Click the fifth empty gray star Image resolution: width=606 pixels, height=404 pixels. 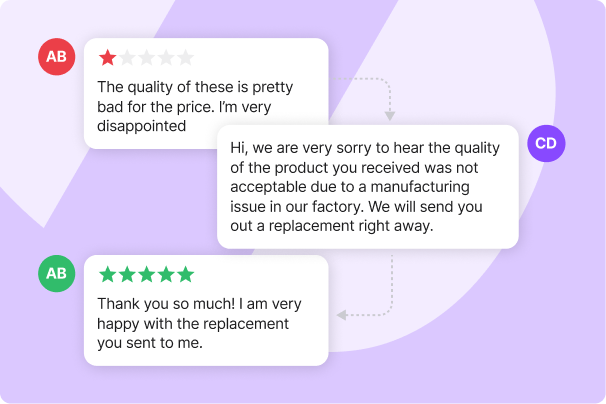pos(186,58)
